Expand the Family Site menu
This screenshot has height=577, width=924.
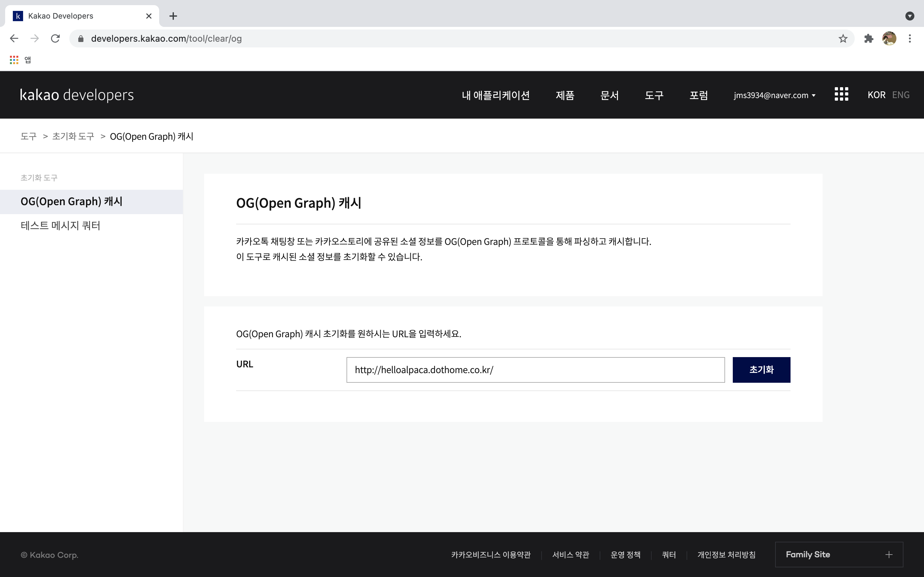(839, 555)
